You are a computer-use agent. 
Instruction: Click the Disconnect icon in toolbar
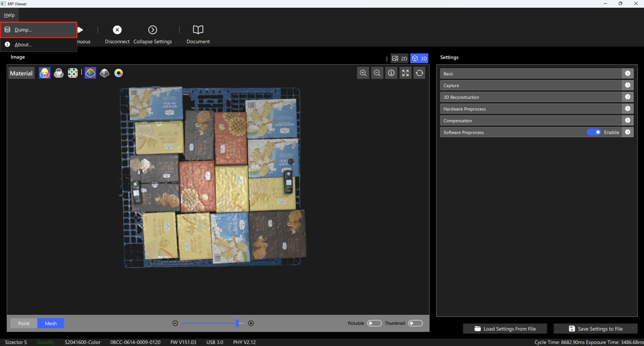point(117,30)
